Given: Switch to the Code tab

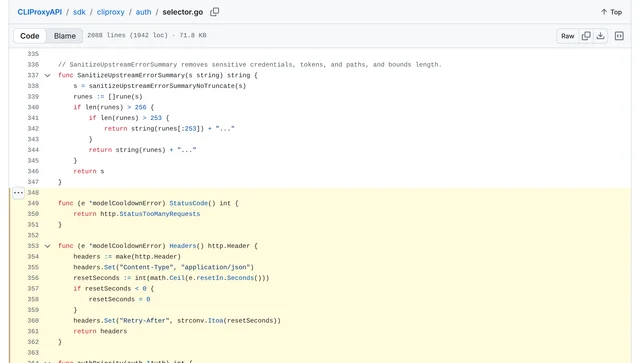Looking at the screenshot, I should [30, 36].
